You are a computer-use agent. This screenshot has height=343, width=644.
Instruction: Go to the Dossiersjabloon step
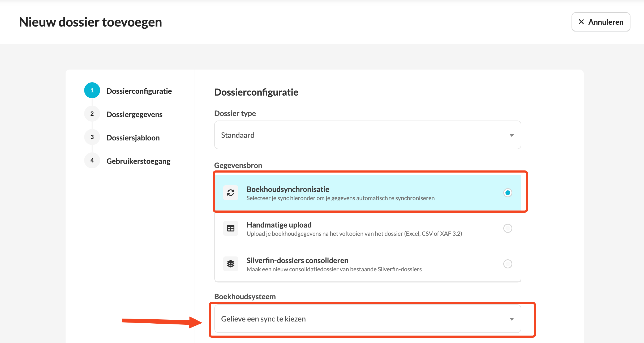point(133,138)
